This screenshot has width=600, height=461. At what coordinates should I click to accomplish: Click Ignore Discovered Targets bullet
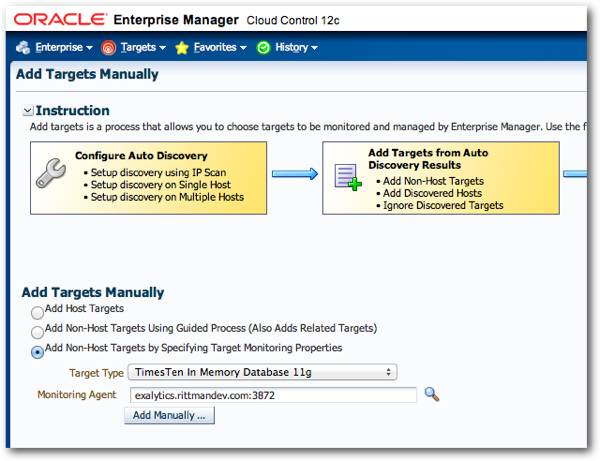(443, 205)
